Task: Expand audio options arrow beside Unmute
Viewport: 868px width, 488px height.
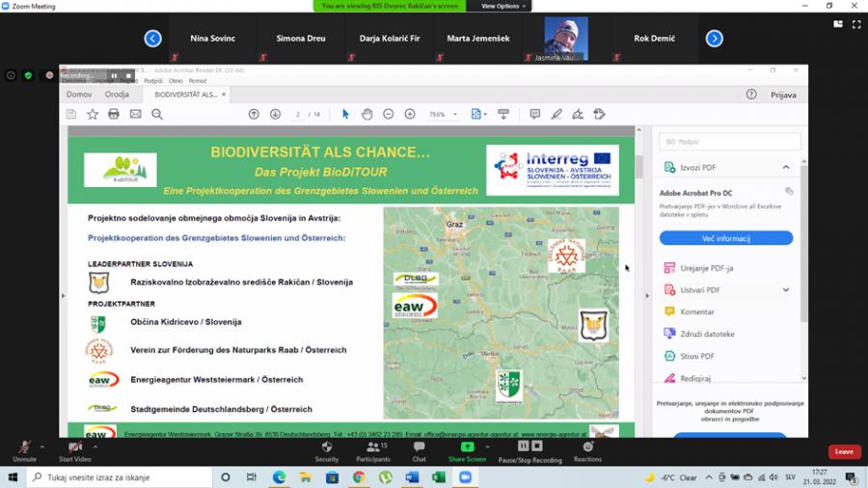Action: (42, 446)
